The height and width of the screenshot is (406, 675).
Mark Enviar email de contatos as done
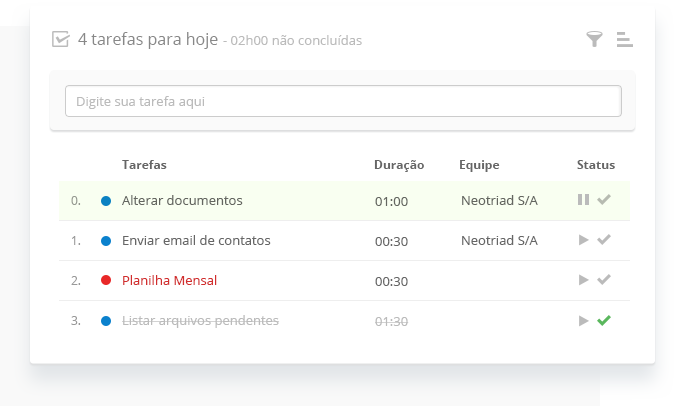tap(604, 240)
